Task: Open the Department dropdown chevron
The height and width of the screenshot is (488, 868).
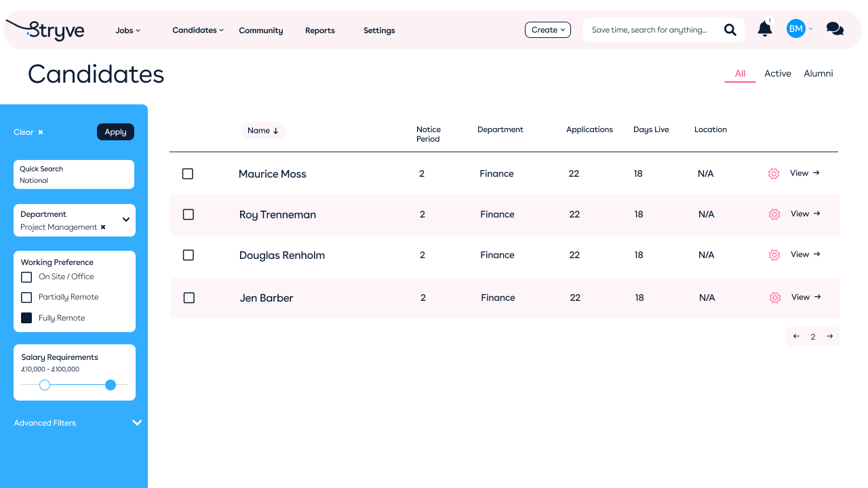Action: (x=126, y=220)
